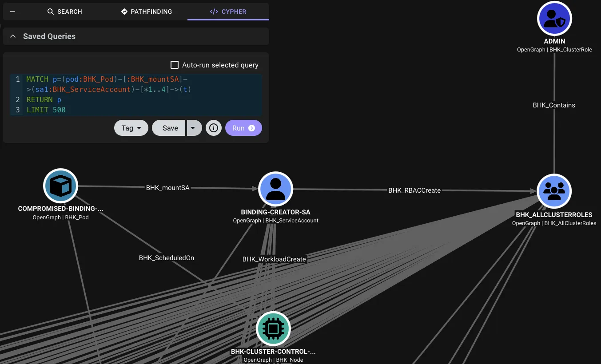Screen dimensions: 601x364
Task: Click the OpenGraph | BHK_AllClusterRoles subtitle
Action: [554, 223]
